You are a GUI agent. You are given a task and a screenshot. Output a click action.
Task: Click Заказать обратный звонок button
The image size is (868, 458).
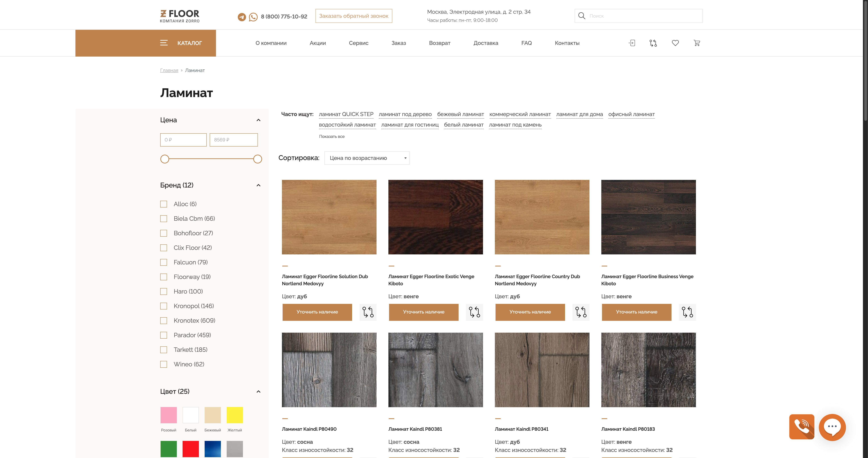tap(354, 16)
